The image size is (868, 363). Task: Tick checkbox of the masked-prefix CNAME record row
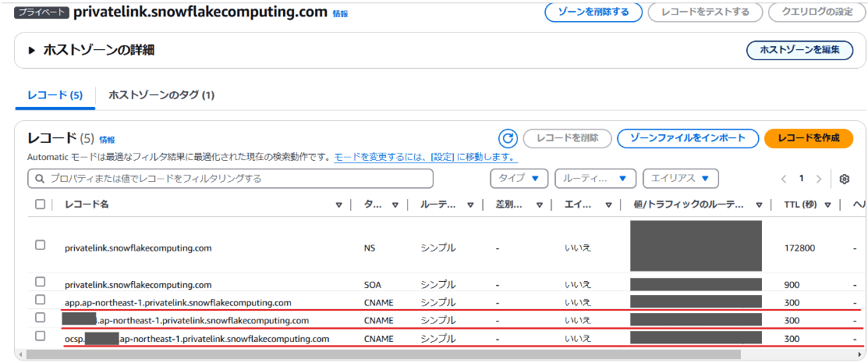[40, 318]
